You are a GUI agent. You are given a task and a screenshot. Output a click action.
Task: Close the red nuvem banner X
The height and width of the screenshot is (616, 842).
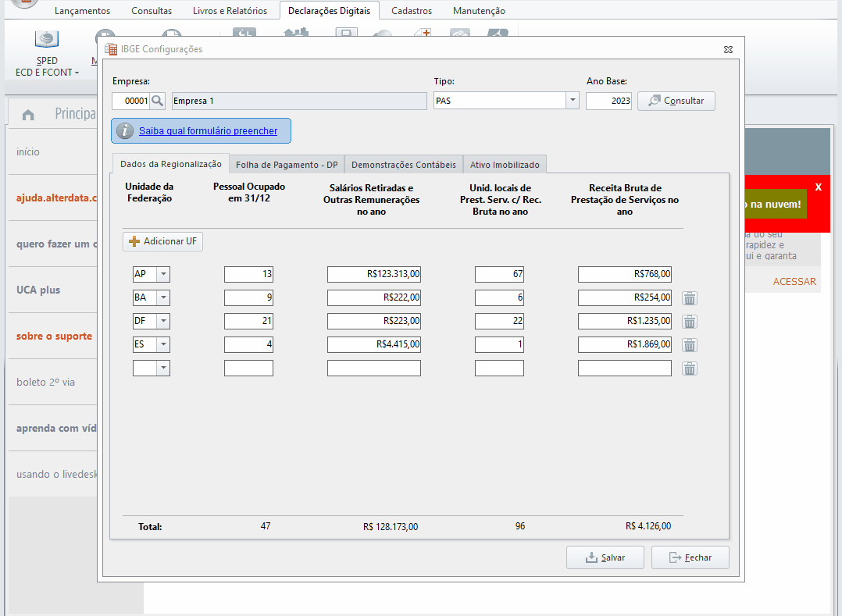tap(819, 187)
